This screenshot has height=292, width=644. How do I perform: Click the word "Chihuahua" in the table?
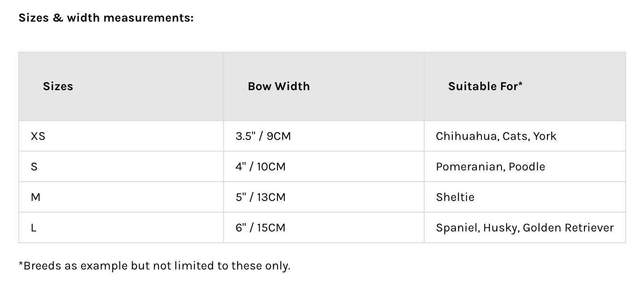[x=466, y=136]
